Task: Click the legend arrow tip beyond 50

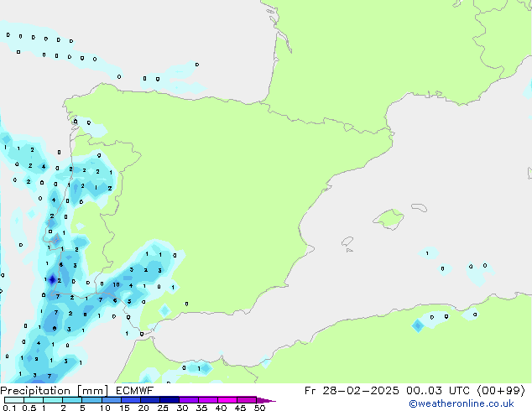Action: pyautogui.click(x=272, y=400)
